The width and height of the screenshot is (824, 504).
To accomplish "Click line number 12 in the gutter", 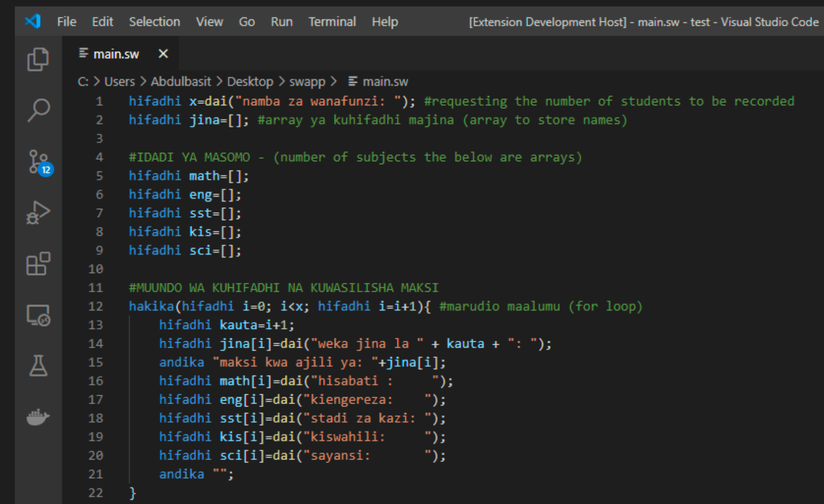I will (x=96, y=307).
